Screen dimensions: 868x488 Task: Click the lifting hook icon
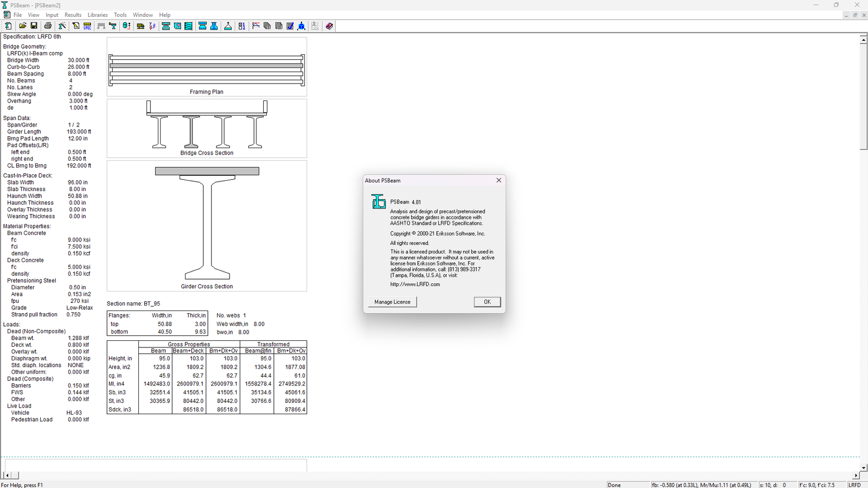(228, 26)
